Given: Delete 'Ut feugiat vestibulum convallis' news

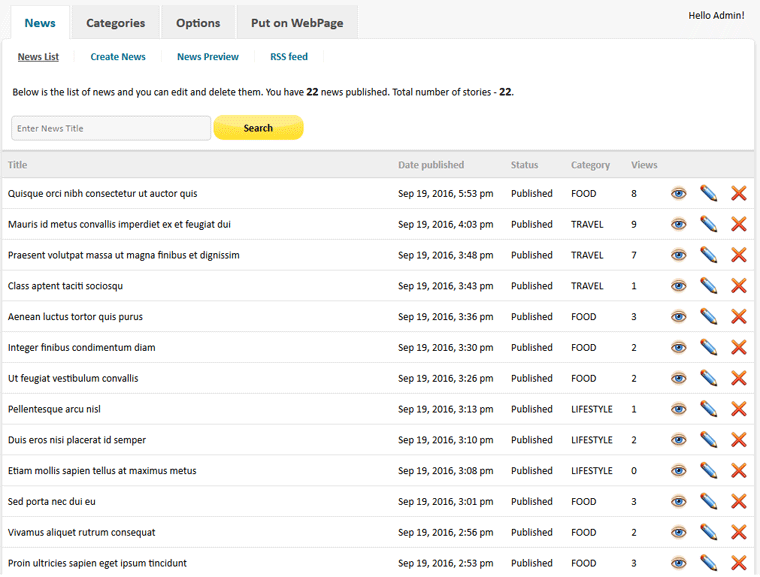Looking at the screenshot, I should pyautogui.click(x=739, y=378).
